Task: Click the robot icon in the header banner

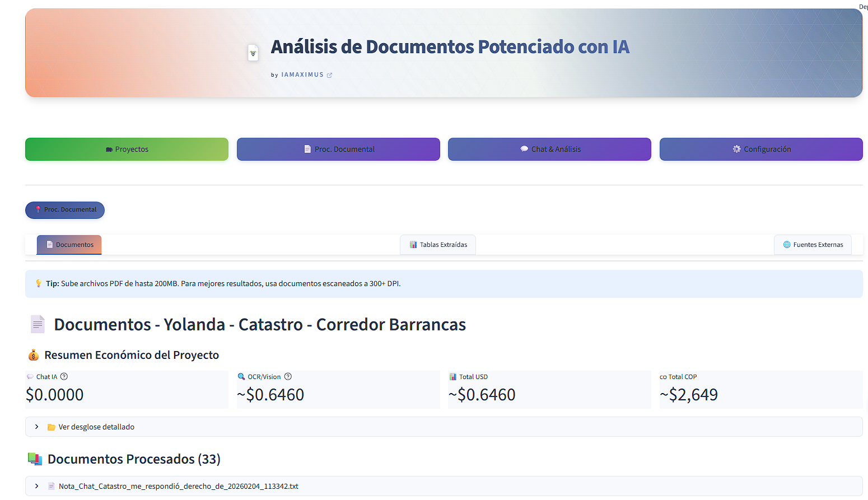Action: click(x=253, y=52)
